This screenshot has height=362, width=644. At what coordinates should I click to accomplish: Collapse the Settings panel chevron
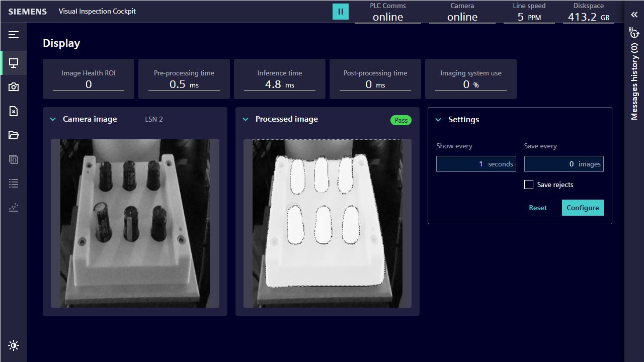(x=438, y=120)
